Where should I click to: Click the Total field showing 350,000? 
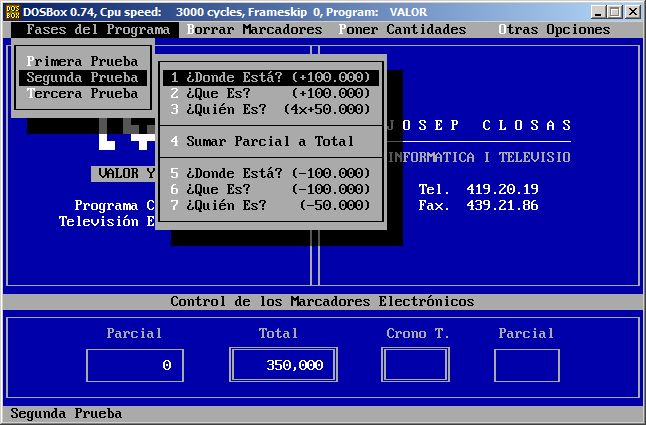pos(280,365)
